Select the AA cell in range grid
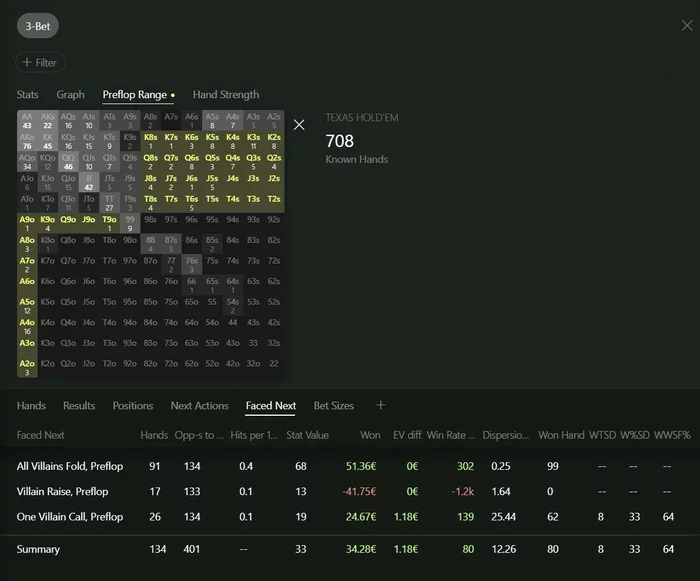The width and height of the screenshot is (700, 581). [27, 121]
